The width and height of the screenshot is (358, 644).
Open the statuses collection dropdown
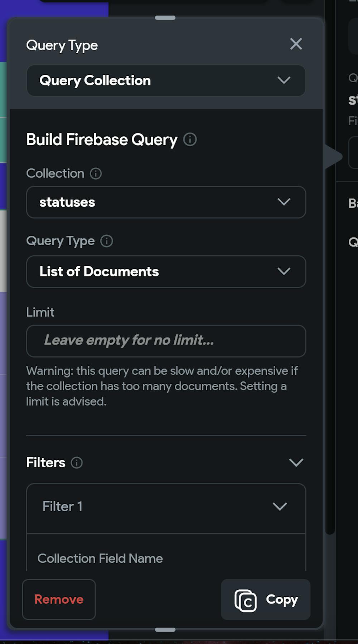click(x=166, y=202)
